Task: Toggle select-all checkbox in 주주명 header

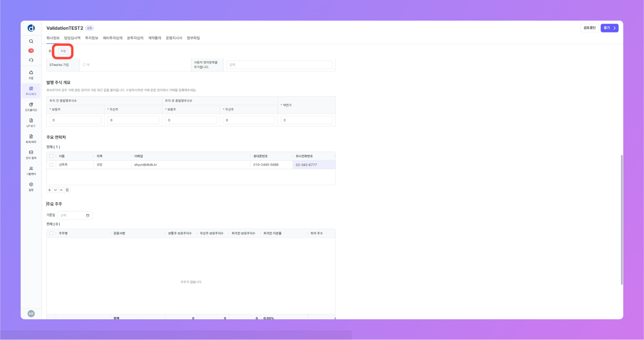Action: tap(51, 233)
